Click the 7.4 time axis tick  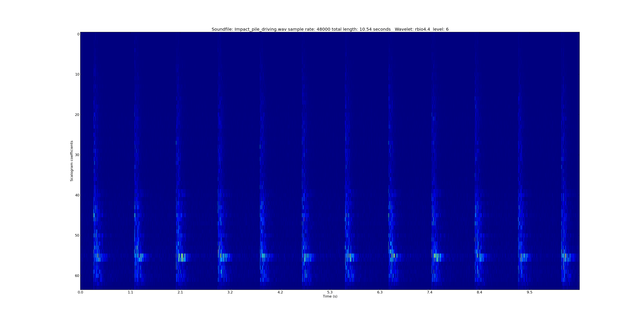(430, 292)
